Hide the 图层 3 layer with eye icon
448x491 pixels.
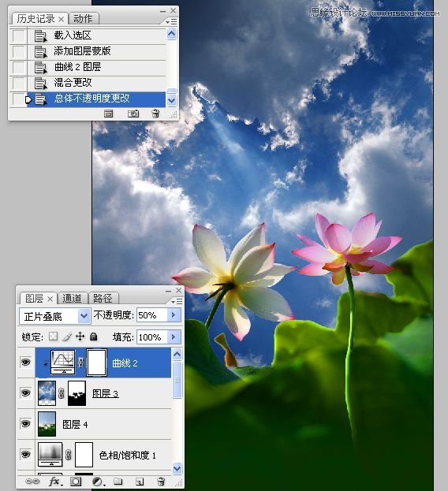tap(26, 392)
